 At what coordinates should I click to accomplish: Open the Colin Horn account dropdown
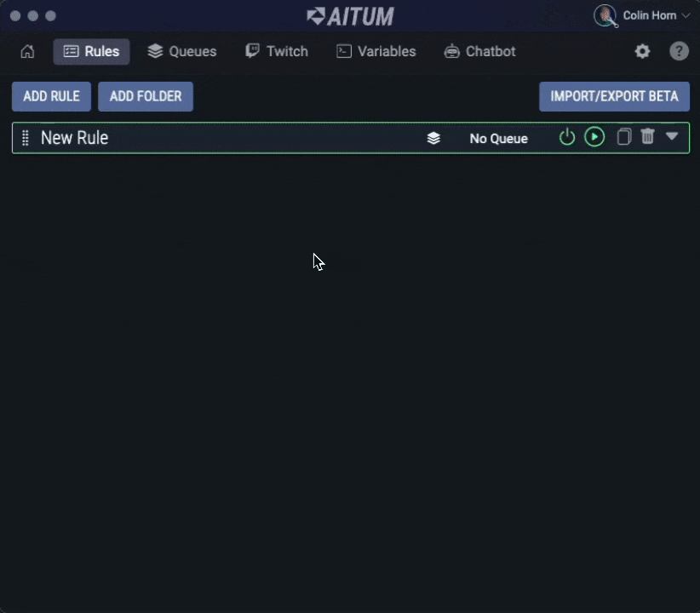click(645, 15)
